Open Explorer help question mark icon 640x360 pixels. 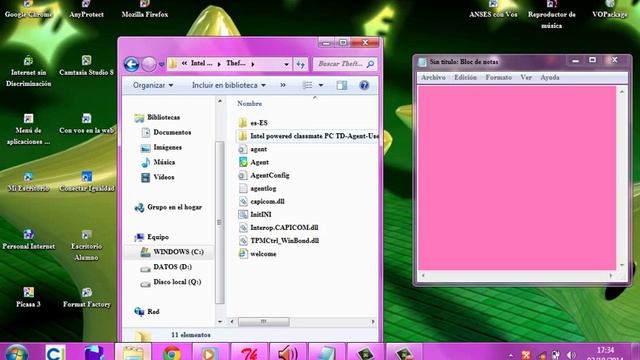364,85
